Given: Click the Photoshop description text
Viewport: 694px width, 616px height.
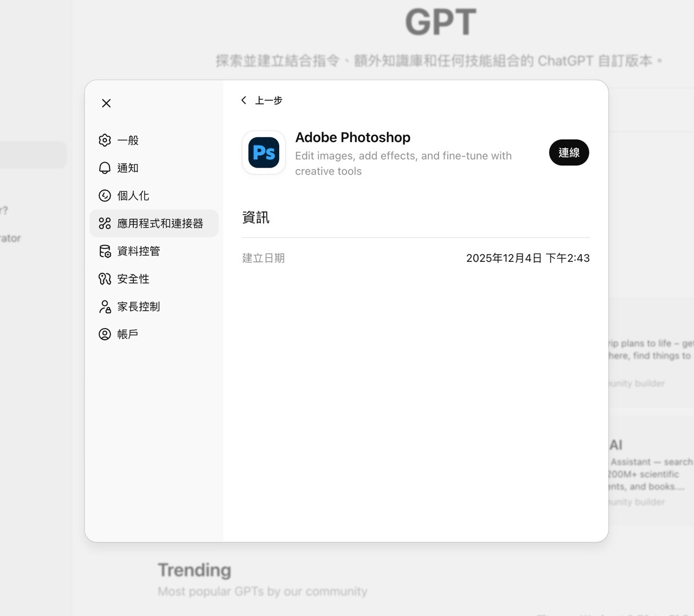Looking at the screenshot, I should 403,163.
